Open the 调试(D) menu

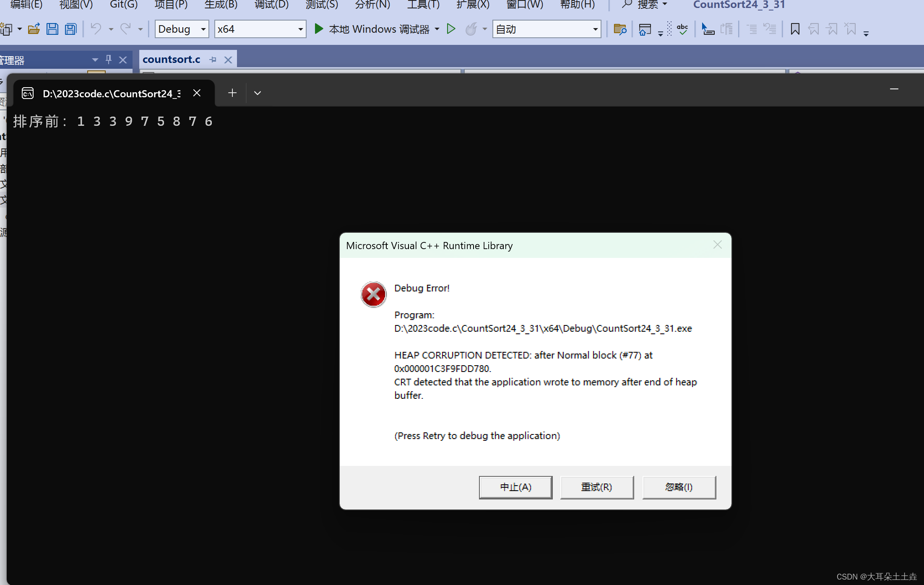coord(271,5)
